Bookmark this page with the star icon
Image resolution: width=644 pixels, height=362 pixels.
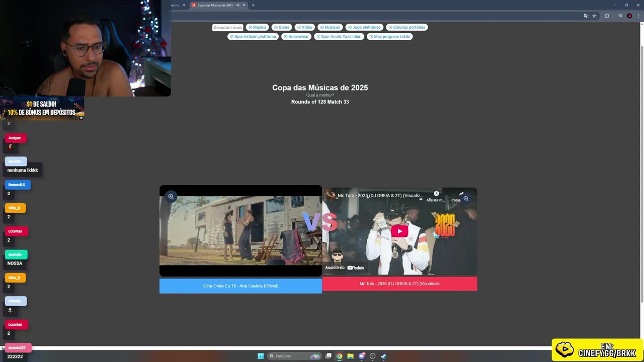(594, 16)
